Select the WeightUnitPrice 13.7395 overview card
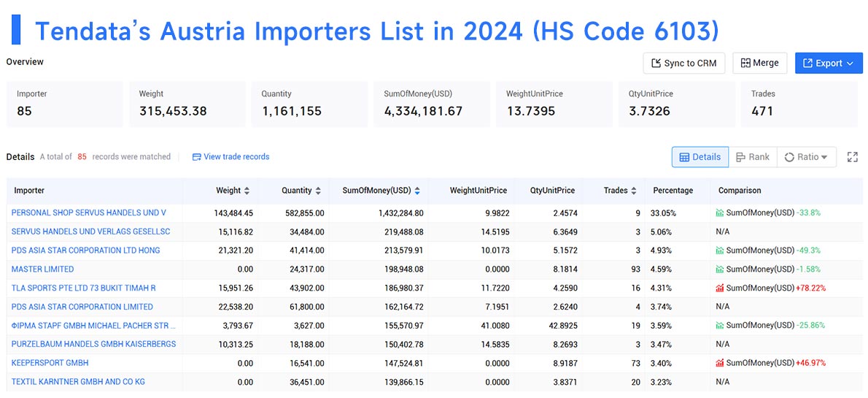This screenshot has height=398, width=868. [x=554, y=104]
